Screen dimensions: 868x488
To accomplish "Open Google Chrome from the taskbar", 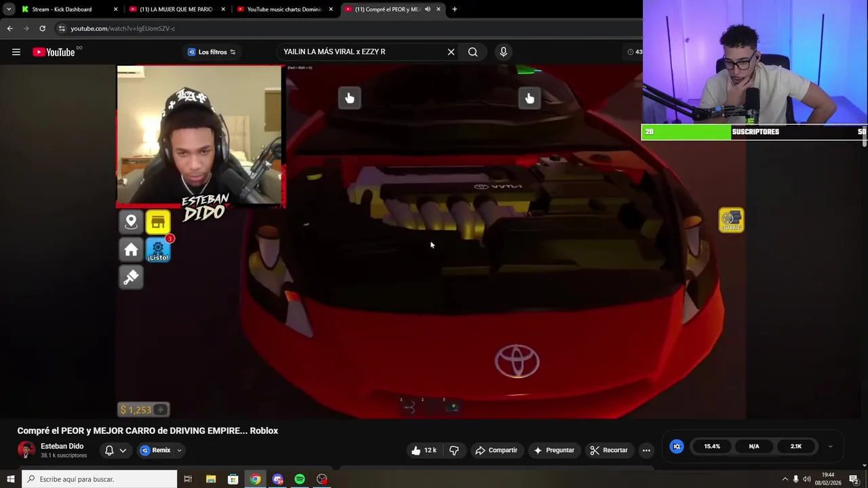I will (x=255, y=479).
